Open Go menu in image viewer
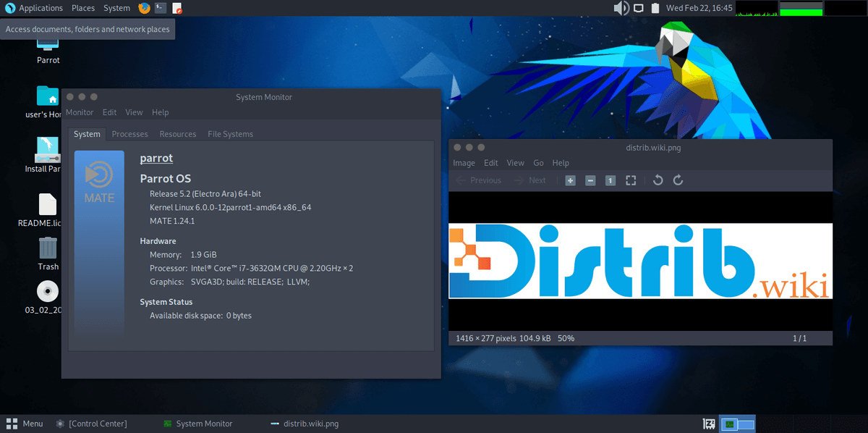Image resolution: width=868 pixels, height=433 pixels. 538,163
